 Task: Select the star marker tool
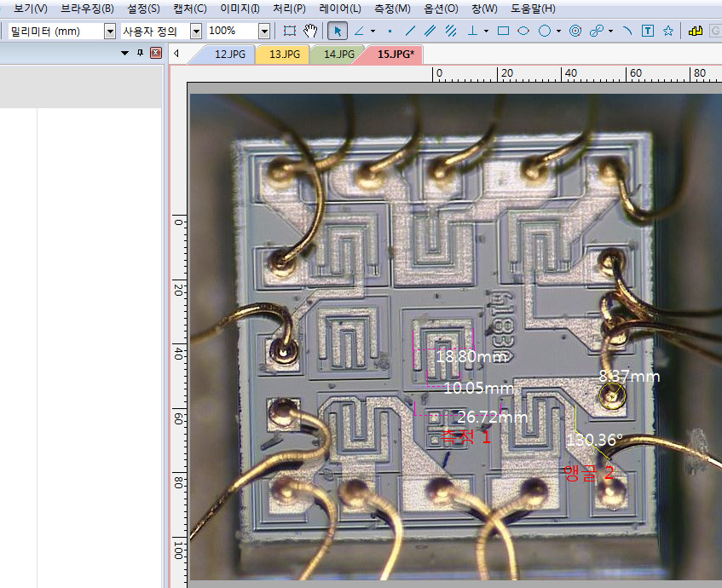[668, 31]
